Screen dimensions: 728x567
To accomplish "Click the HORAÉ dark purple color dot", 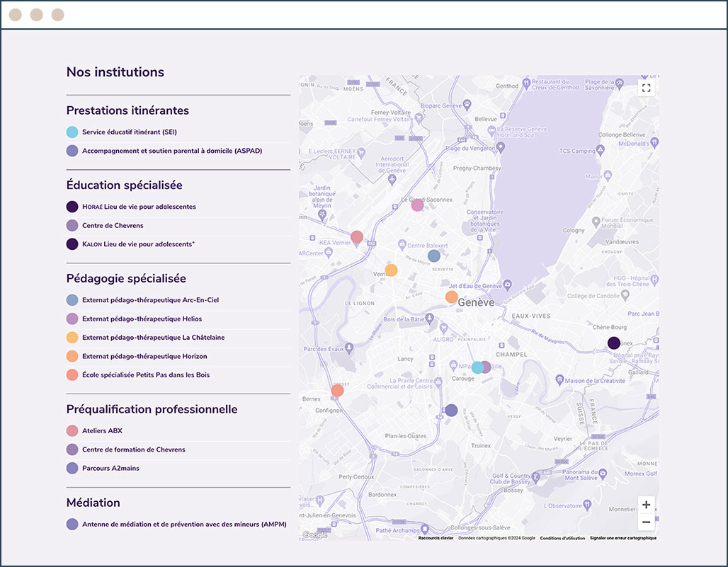I will coord(72,207).
